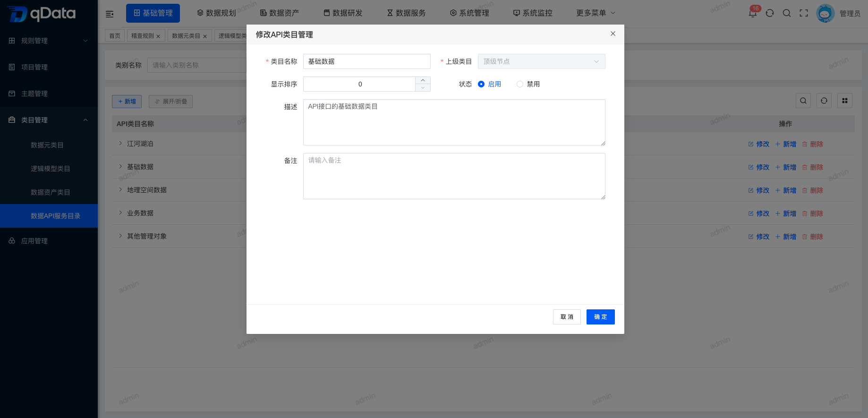This screenshot has height=418, width=868.
Task: Open 主题管理 in the sidebar
Action: (49, 94)
